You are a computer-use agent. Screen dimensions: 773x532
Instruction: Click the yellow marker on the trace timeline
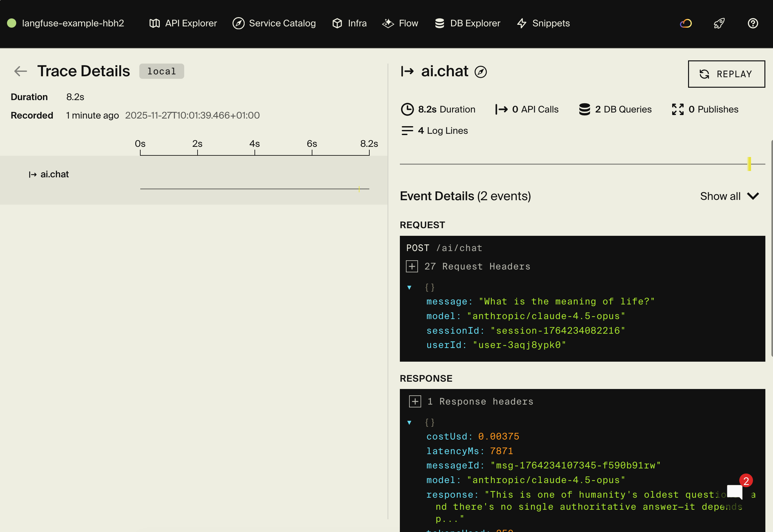pyautogui.click(x=359, y=189)
